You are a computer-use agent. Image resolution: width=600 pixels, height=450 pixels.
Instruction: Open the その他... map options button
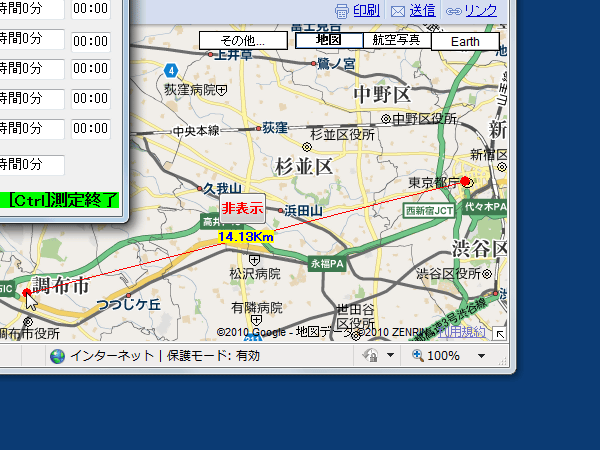pyautogui.click(x=243, y=41)
